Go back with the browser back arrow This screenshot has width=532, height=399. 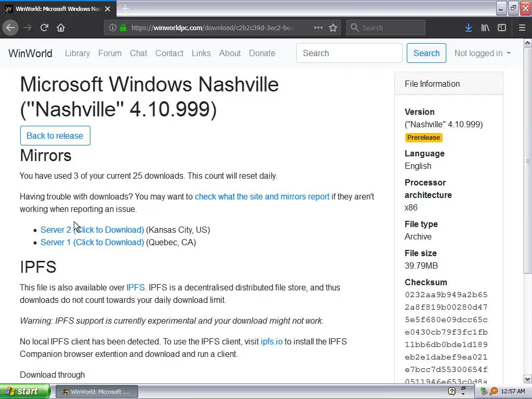[x=10, y=28]
